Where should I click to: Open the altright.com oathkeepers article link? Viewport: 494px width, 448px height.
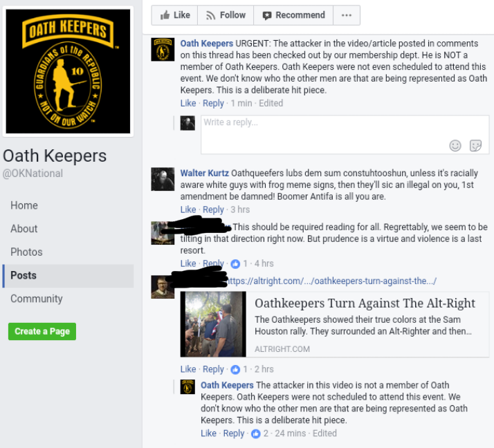point(331,281)
